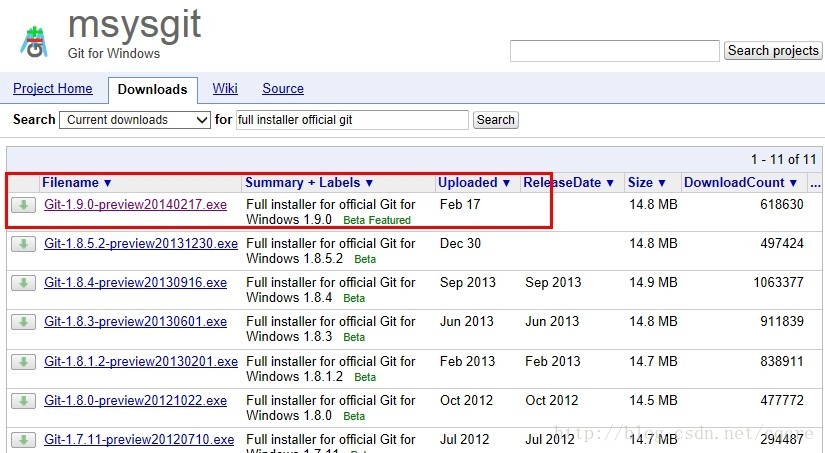Go to the Project Home tab
This screenshot has width=825, height=453.
tap(53, 88)
